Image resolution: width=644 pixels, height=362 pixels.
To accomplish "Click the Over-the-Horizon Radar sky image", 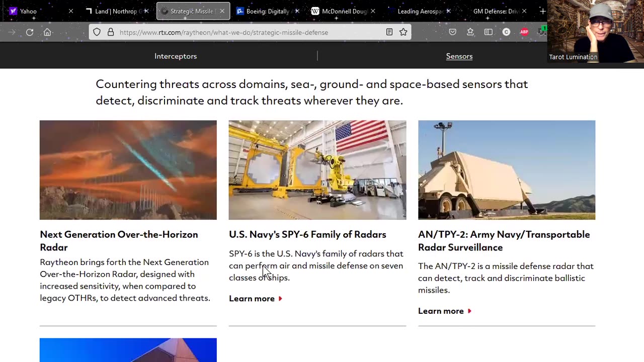I will coord(128,170).
